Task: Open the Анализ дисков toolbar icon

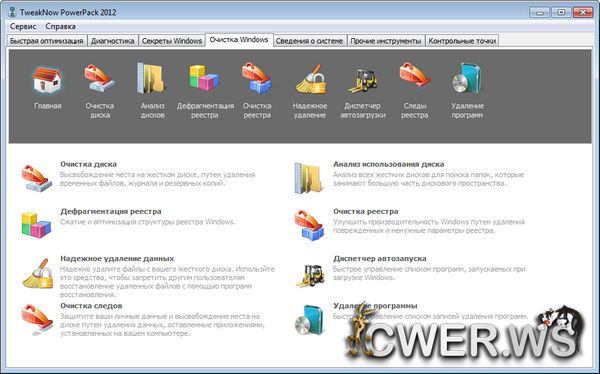Action: tap(152, 78)
